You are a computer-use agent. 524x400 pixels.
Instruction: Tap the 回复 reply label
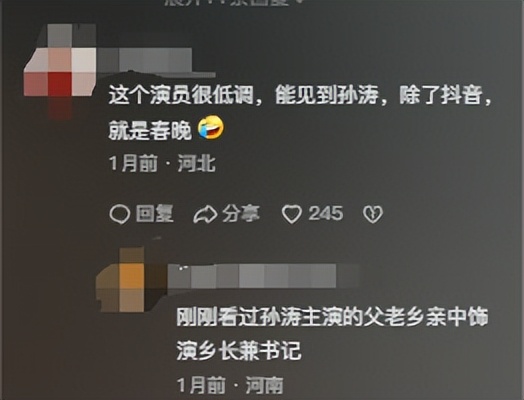pyautogui.click(x=155, y=213)
